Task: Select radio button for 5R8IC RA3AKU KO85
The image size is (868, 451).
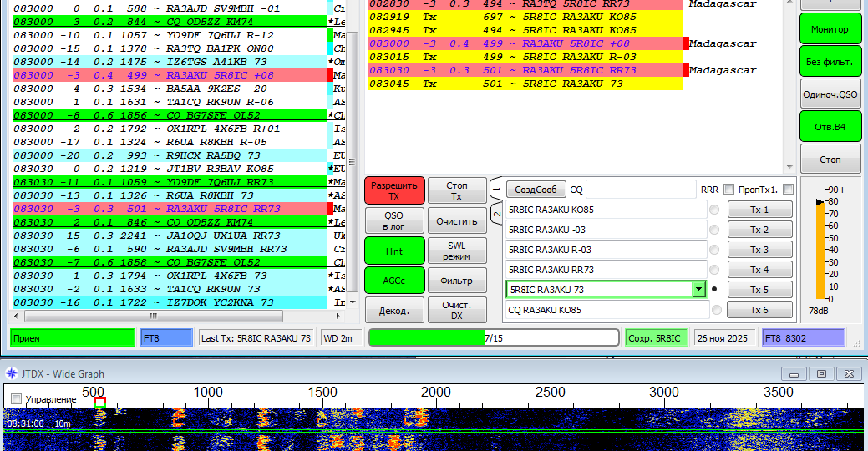Action: point(714,210)
